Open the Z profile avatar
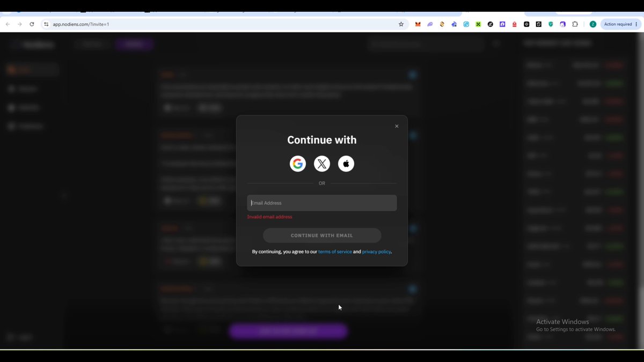The image size is (644, 362). (x=592, y=24)
